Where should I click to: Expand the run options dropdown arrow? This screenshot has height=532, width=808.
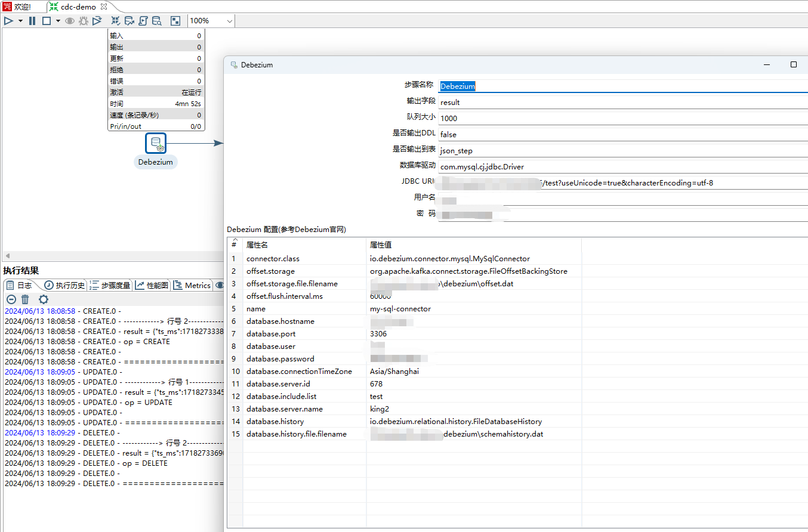click(x=20, y=21)
